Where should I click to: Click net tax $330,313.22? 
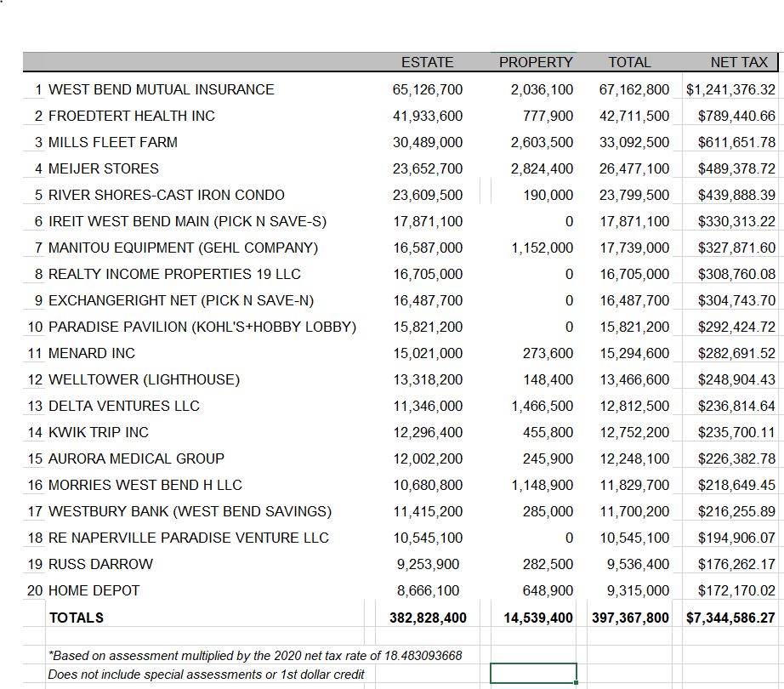coord(736,221)
